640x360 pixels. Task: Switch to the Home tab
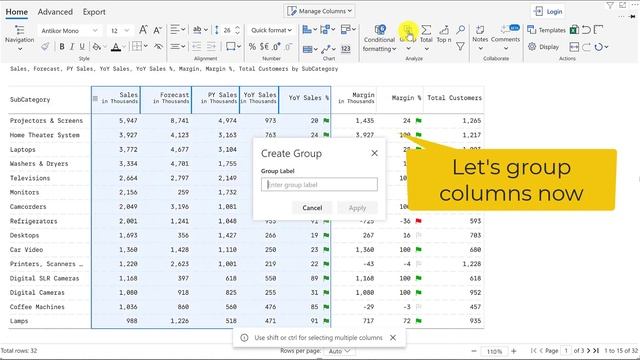coord(17,12)
